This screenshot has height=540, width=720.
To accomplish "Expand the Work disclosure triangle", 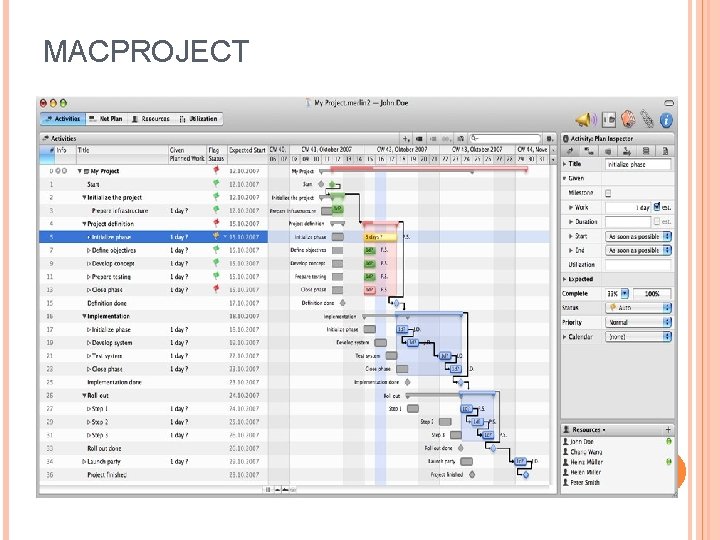I will point(571,208).
